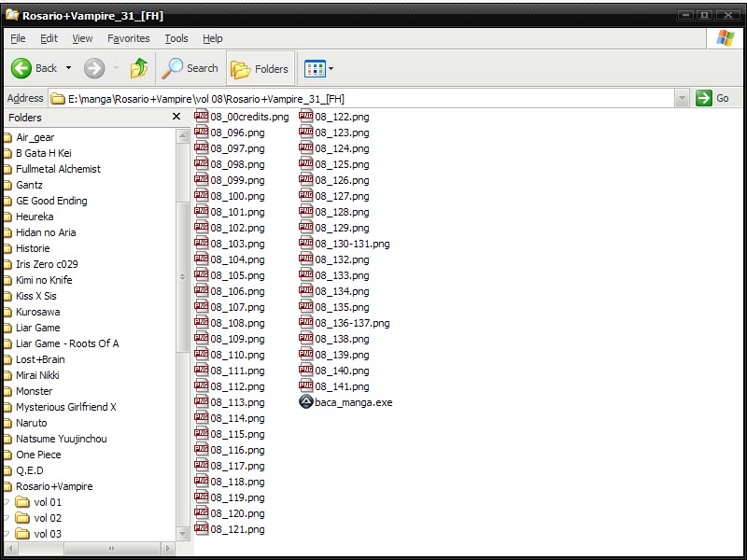747x560 pixels.
Task: Select file name 08_133.png
Action: pyautogui.click(x=342, y=275)
